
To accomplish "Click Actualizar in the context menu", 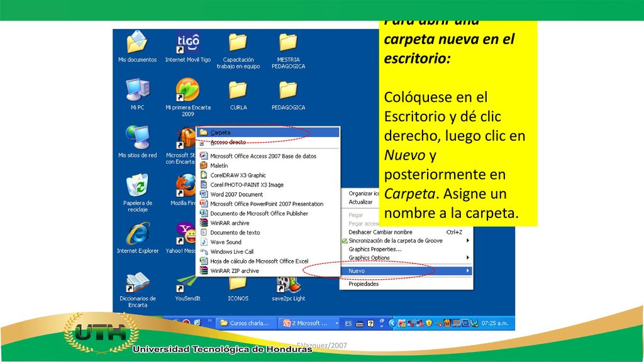I will tap(360, 202).
